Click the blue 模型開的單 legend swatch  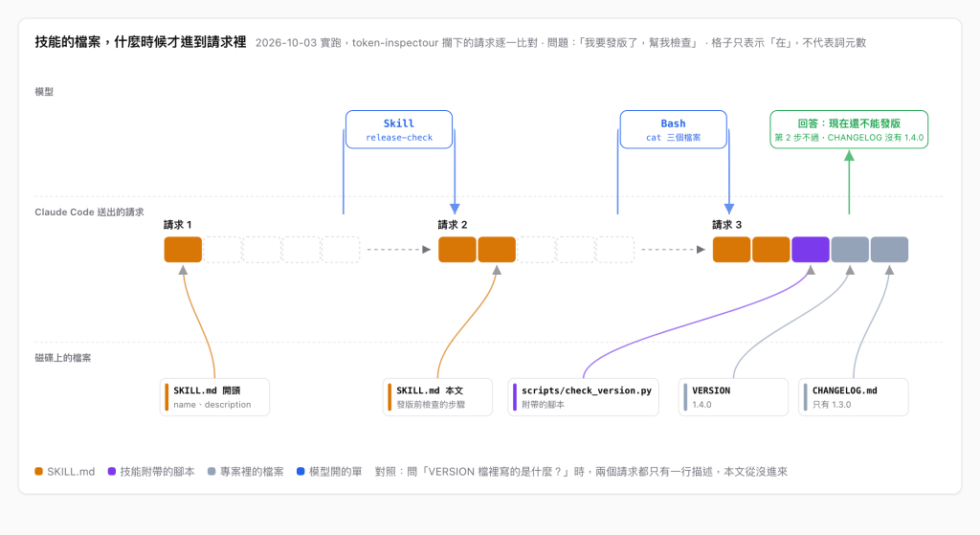point(301,471)
